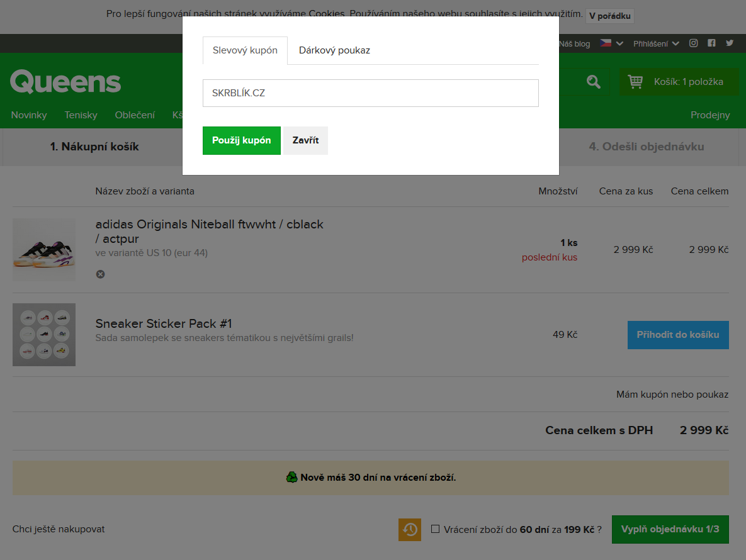Select the 1. Nákupní košík step
Viewport: 746px width, 560px height.
[94, 147]
